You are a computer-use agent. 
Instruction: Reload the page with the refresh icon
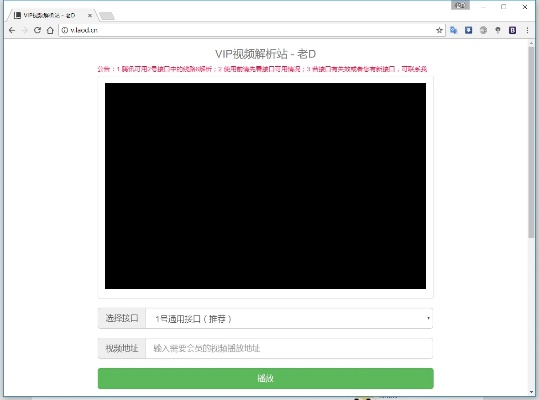[37, 30]
